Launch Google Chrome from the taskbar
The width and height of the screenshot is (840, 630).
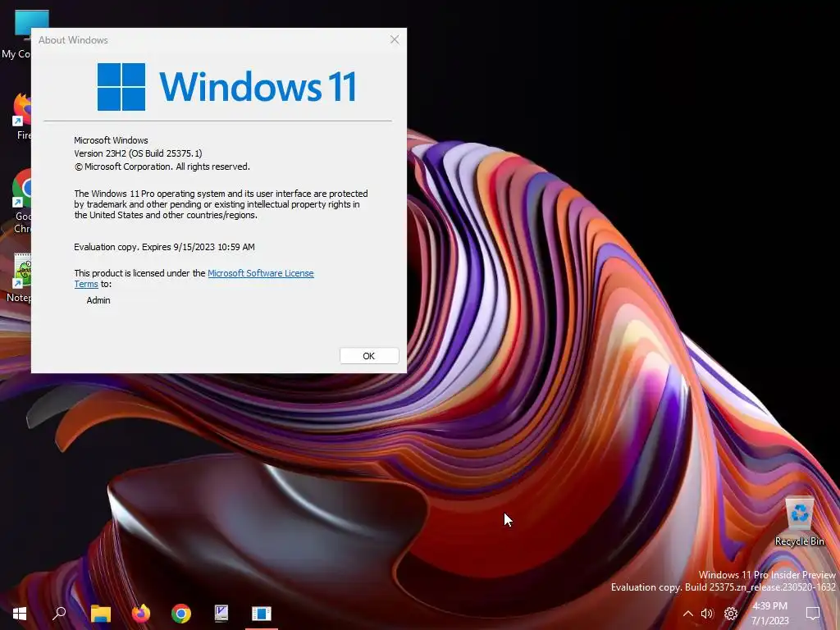tap(181, 614)
